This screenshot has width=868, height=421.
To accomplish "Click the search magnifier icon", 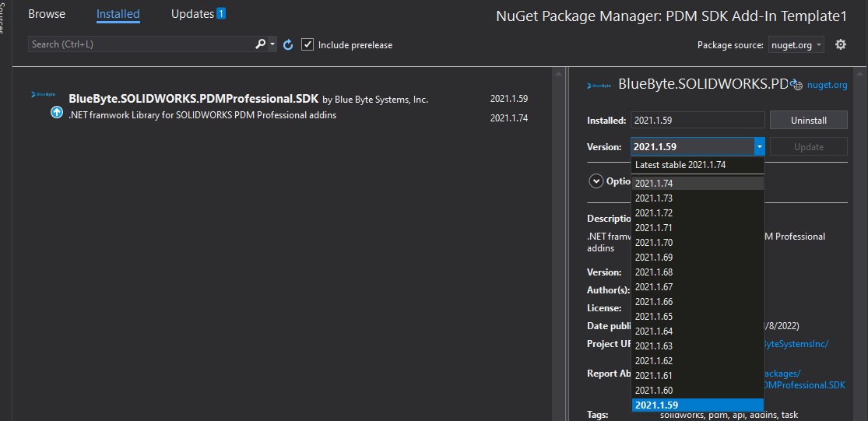I will 260,44.
